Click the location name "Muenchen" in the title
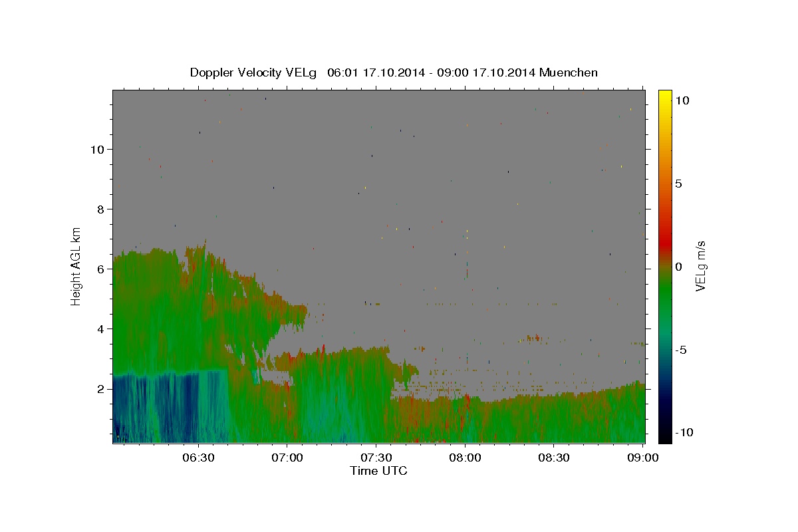The width and height of the screenshot is (798, 532). tap(569, 72)
